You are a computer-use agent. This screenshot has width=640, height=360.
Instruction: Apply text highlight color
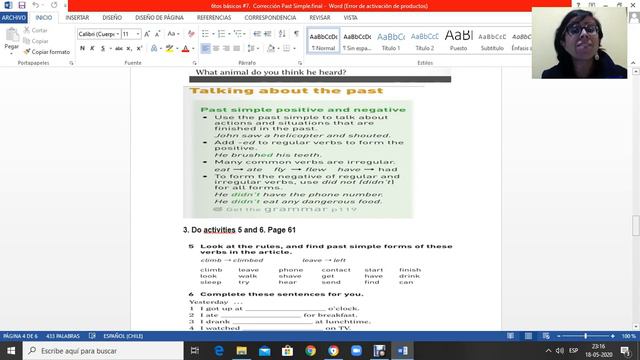point(169,48)
